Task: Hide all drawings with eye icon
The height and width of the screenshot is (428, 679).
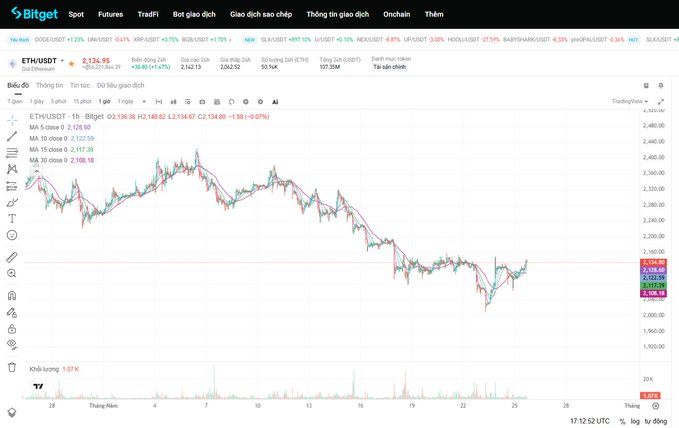Action: 12,345
